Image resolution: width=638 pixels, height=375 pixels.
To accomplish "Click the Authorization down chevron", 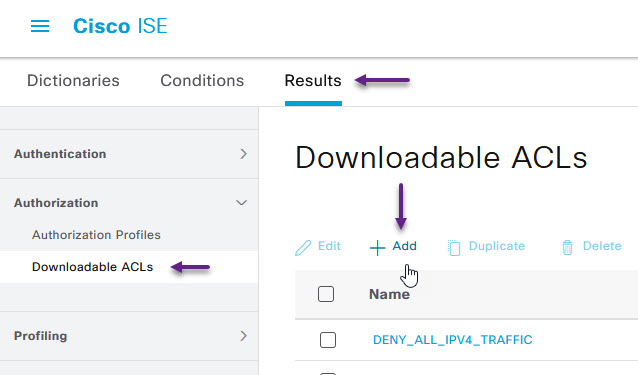I will pos(242,203).
